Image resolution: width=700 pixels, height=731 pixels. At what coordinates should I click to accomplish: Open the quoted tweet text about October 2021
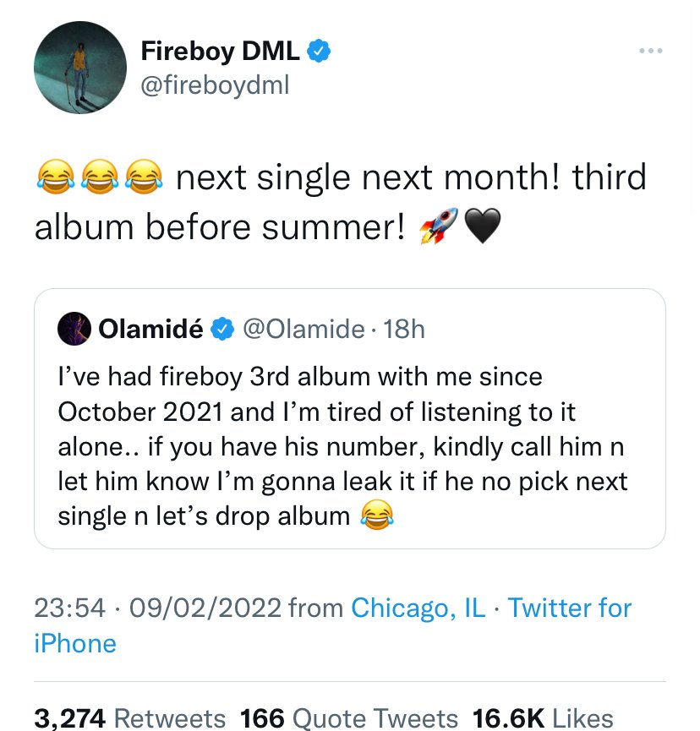(342, 445)
